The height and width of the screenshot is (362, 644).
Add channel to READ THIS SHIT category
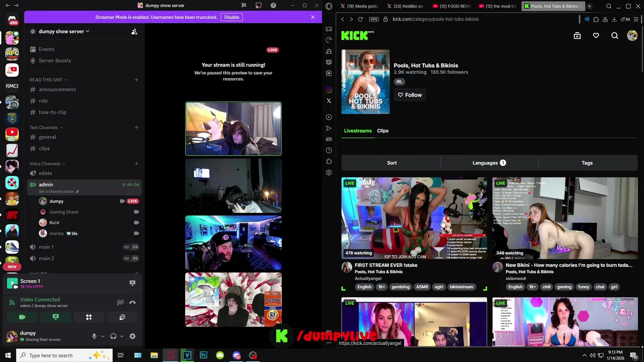[136, 79]
